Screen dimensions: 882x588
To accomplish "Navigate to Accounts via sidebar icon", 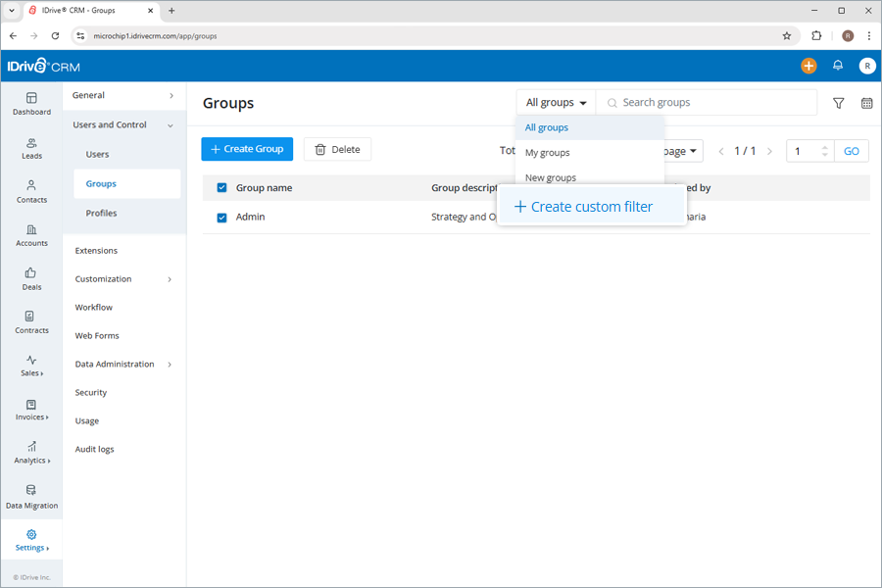I will (x=31, y=235).
